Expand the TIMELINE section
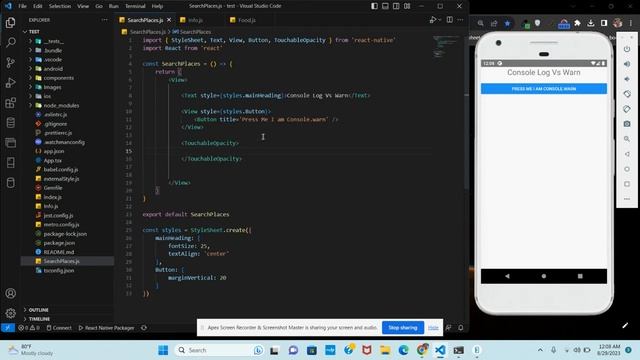The height and width of the screenshot is (360, 640). [x=39, y=319]
